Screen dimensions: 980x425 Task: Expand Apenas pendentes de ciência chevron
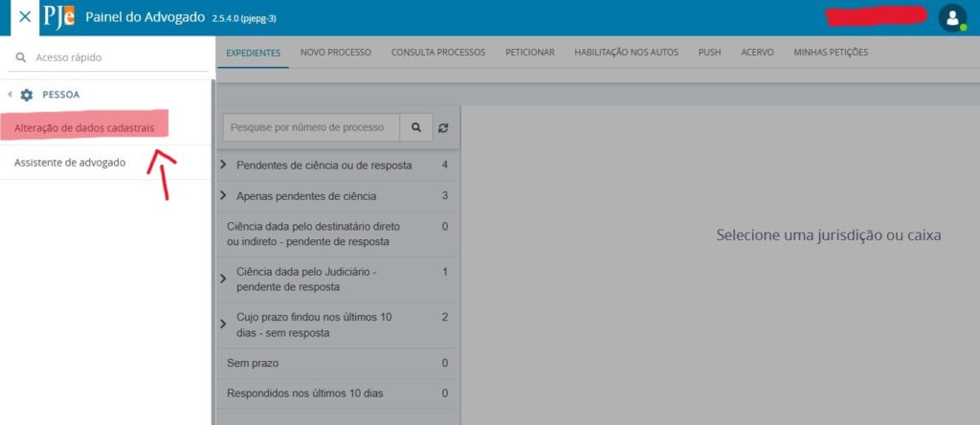223,195
